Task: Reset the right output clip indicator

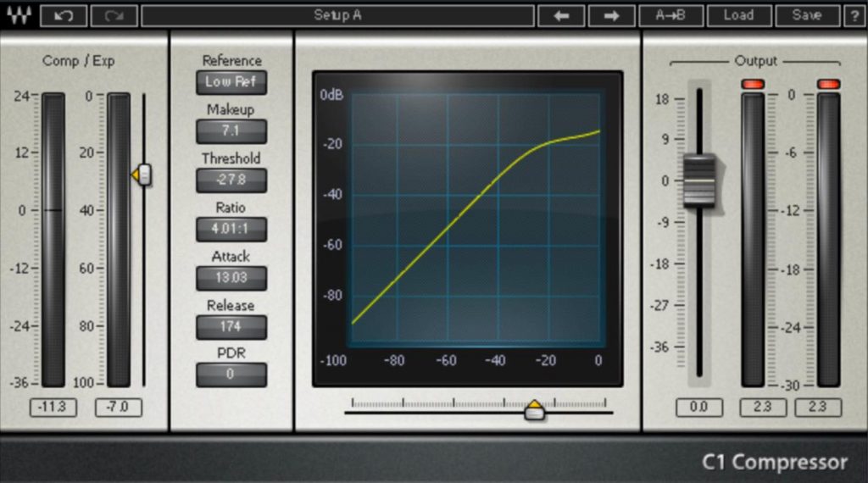Action: [828, 84]
